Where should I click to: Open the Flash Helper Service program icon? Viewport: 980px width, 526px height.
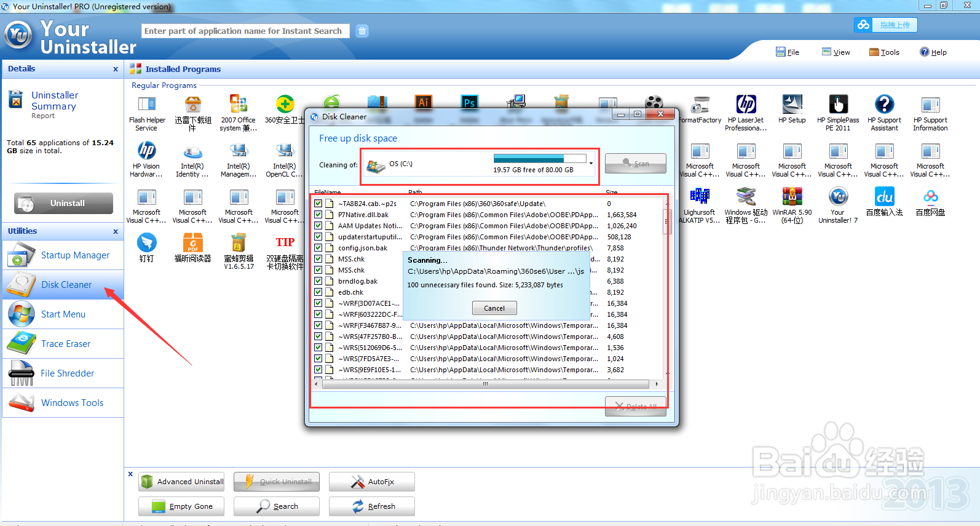click(x=147, y=113)
